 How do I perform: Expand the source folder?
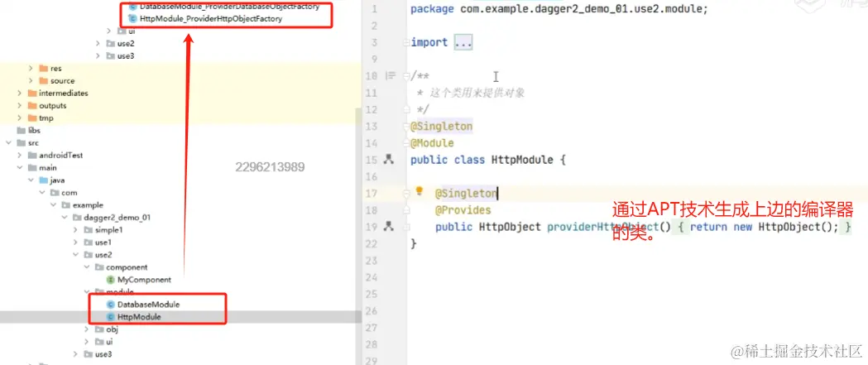point(31,81)
